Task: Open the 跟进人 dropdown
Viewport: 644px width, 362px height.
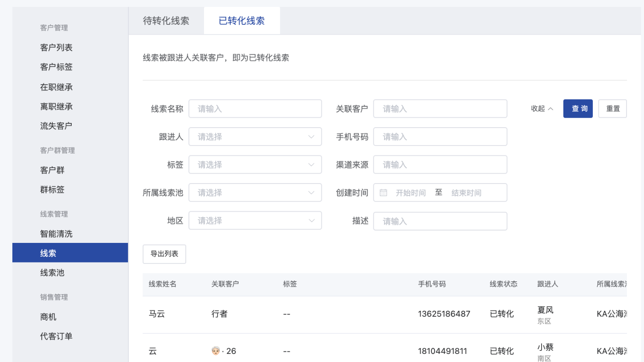Action: click(x=255, y=137)
